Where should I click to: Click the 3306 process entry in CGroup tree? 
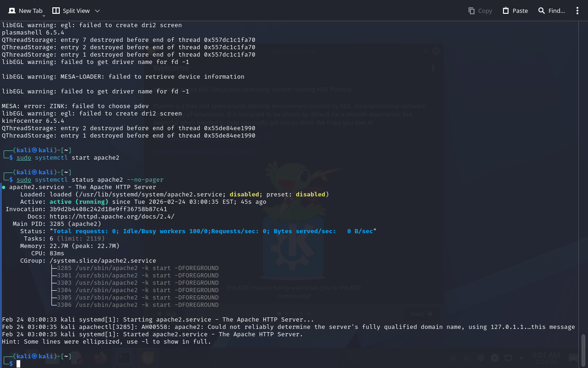point(138,305)
